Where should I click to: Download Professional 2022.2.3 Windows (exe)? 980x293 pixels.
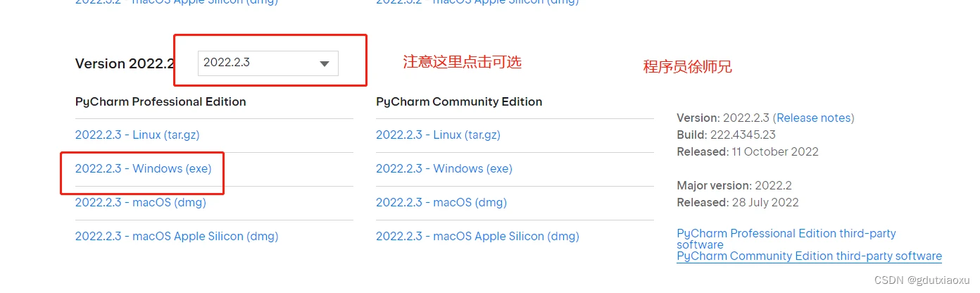(144, 168)
